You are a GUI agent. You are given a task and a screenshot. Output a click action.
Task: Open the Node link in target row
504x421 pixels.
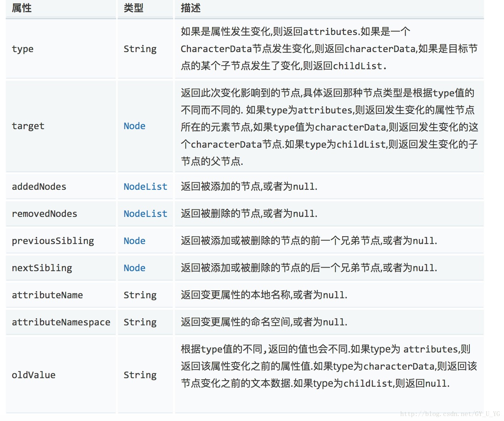point(134,126)
